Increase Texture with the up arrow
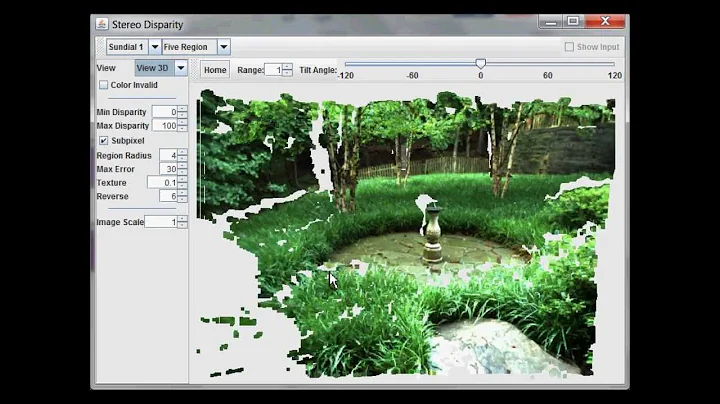 pyautogui.click(x=182, y=180)
